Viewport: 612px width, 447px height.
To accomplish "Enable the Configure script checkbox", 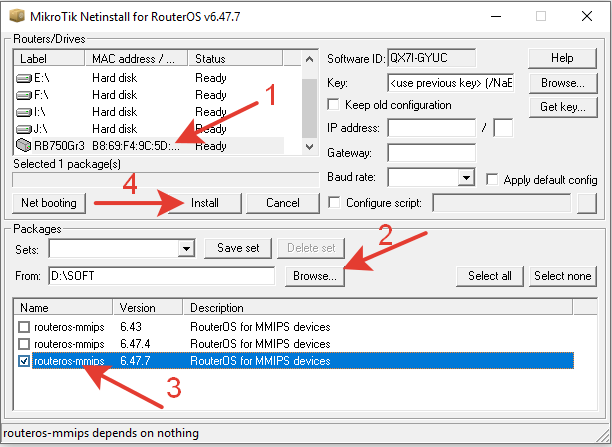I will coord(334,203).
